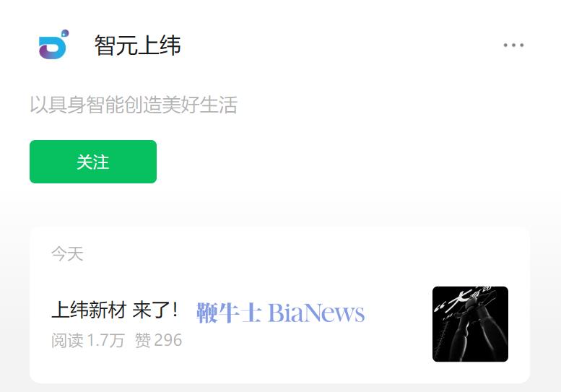Image resolution: width=561 pixels, height=392 pixels.
Task: Click the 智元上纬 blue-purple logo avatar
Action: click(53, 44)
